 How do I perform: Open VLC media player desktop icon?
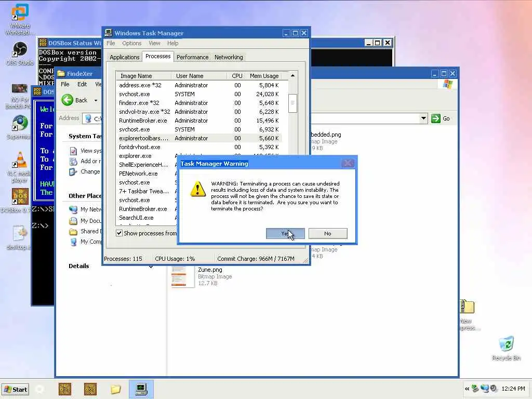point(20,160)
